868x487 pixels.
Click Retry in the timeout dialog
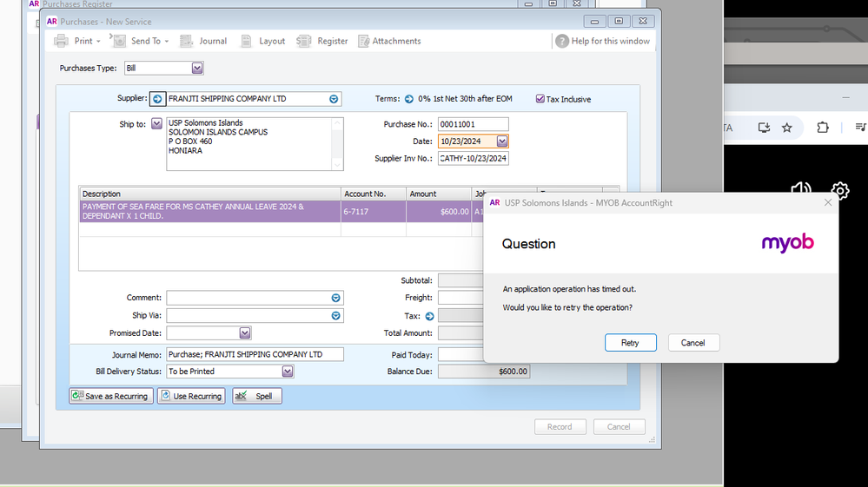point(630,343)
